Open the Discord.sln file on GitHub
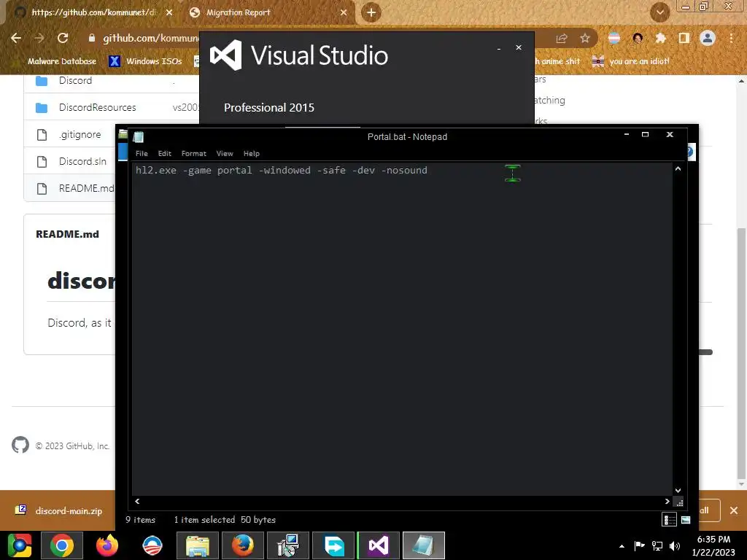Viewport: 747px width, 560px height. tap(82, 161)
